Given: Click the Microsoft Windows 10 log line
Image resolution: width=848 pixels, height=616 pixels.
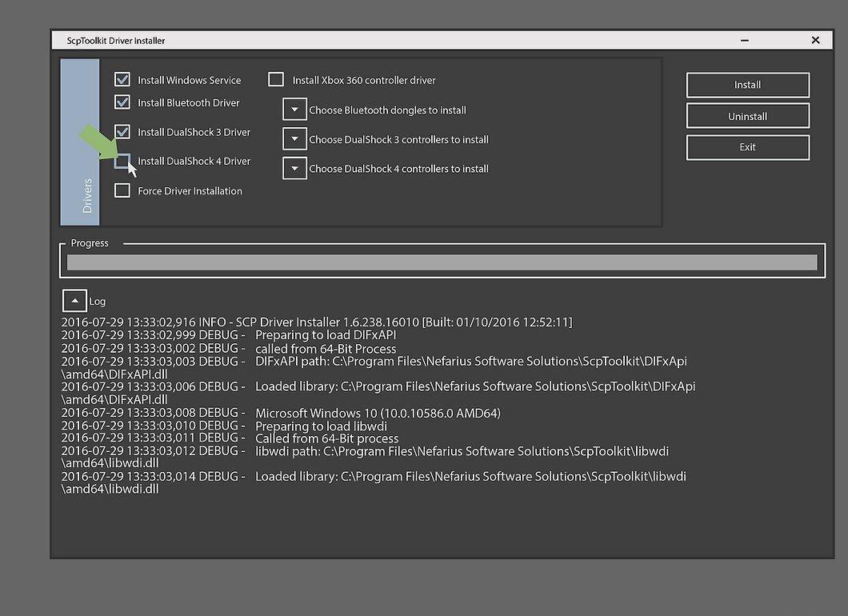Looking at the screenshot, I should pos(281,413).
